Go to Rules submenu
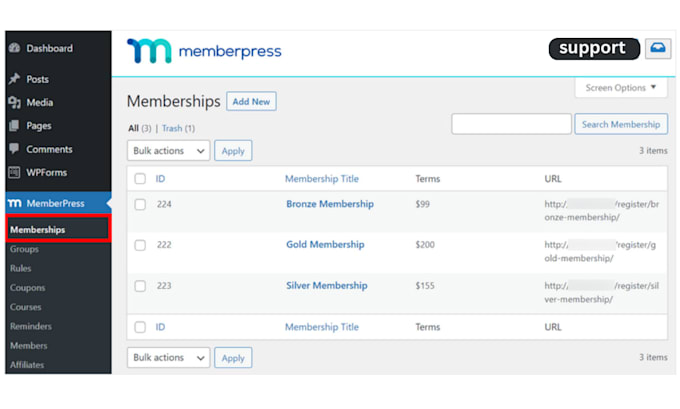Screen dimensions: 680x409 [x=20, y=268]
